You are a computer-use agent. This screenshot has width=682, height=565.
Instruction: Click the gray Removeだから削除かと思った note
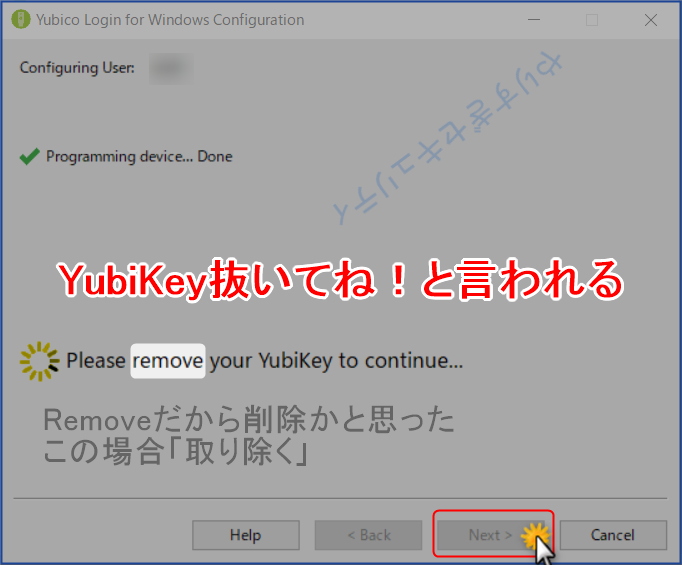pyautogui.click(x=249, y=420)
